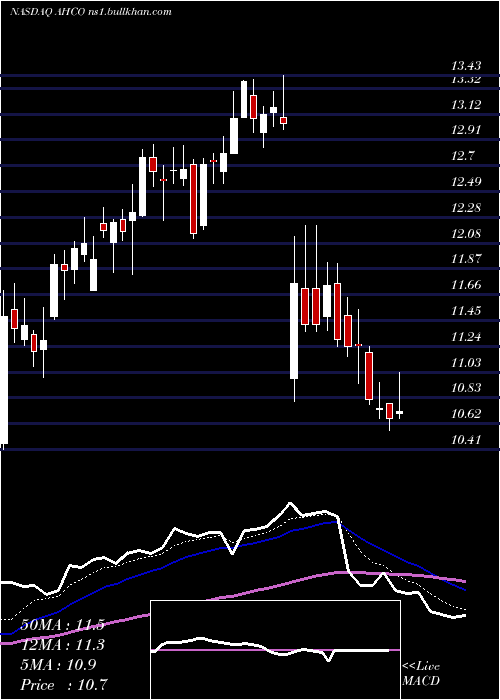Click the 11.24 price level label
This screenshot has width=500, height=700.
coord(466,337)
